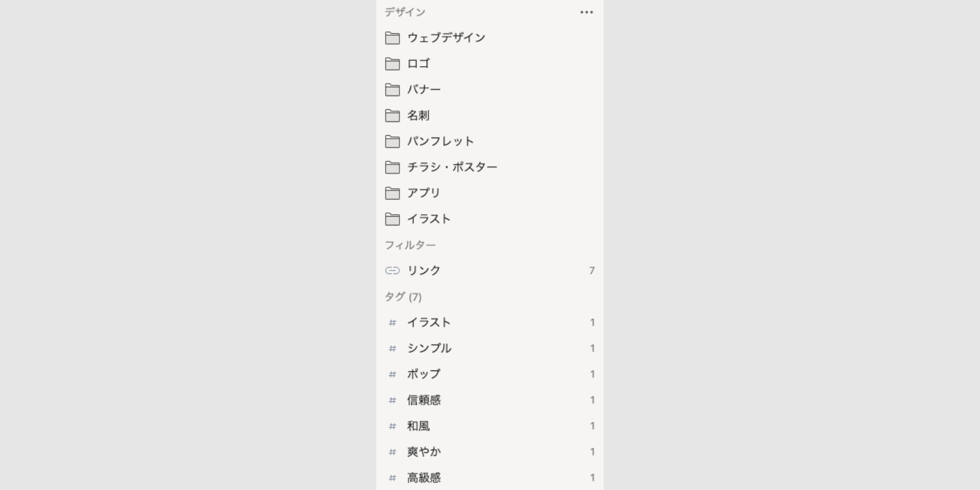
Task: Open the イラスト folder in the folder list
Action: [x=490, y=219]
